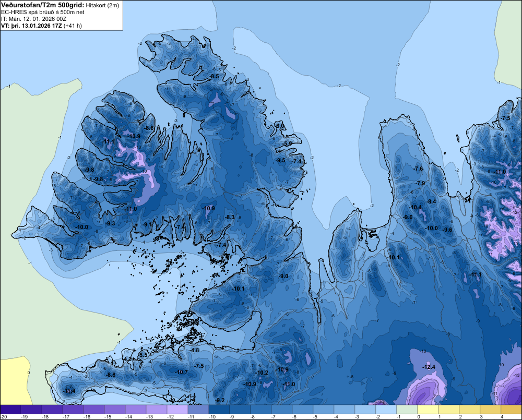Click the -7.6 temperature value

coord(418,169)
